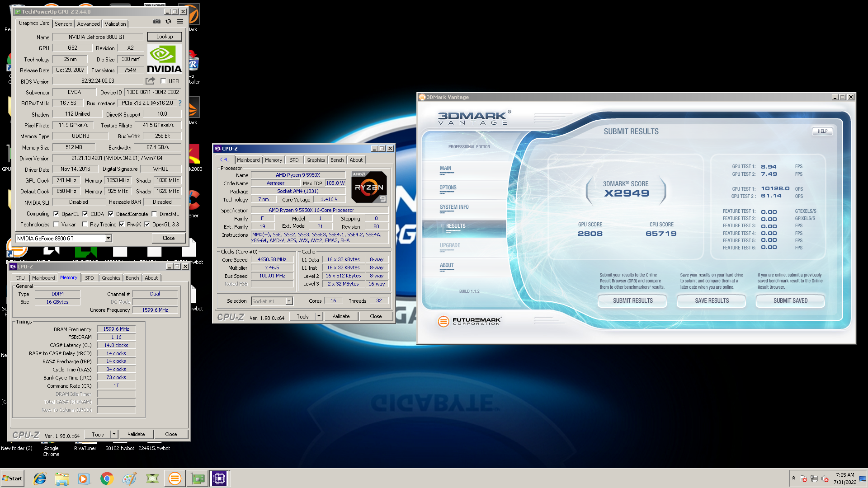Toggle the CUDA checkbox
Viewport: 868px width, 488px height.
85,214
